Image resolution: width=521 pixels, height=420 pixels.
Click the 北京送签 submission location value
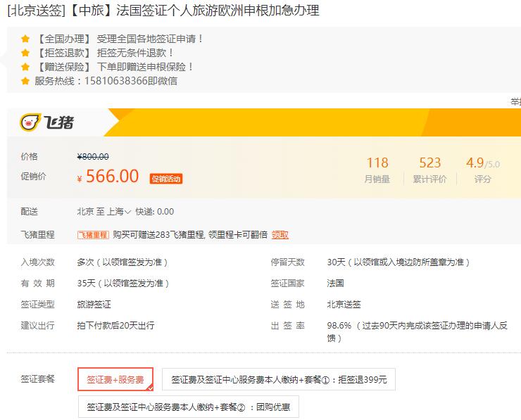pos(344,305)
